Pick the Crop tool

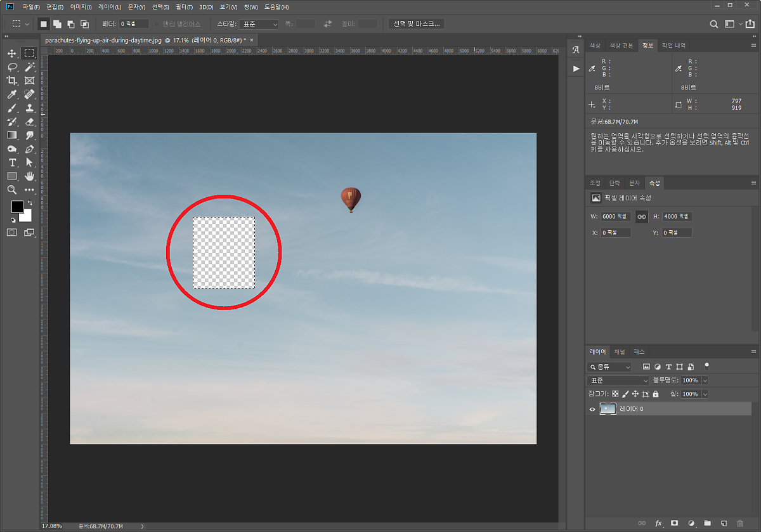coord(12,81)
